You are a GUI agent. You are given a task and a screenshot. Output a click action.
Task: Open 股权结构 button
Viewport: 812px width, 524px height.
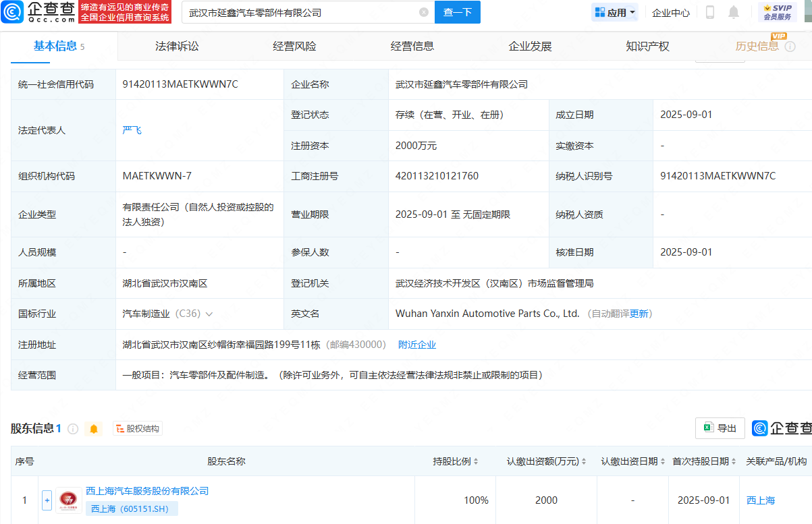click(x=138, y=429)
